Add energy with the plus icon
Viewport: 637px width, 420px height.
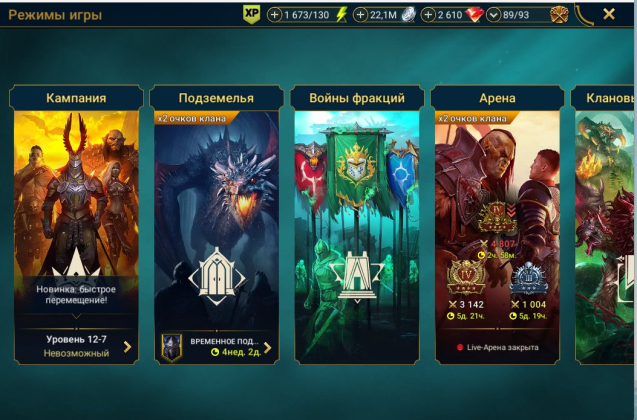click(274, 15)
